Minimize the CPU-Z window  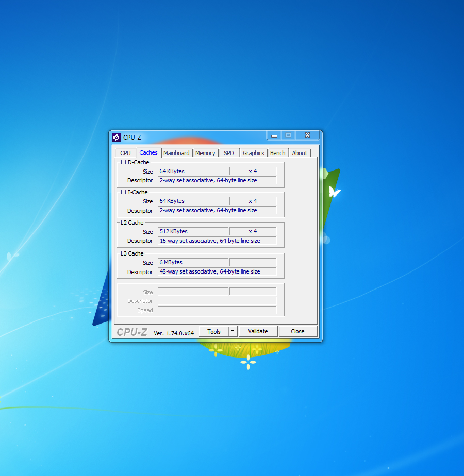pyautogui.click(x=274, y=135)
